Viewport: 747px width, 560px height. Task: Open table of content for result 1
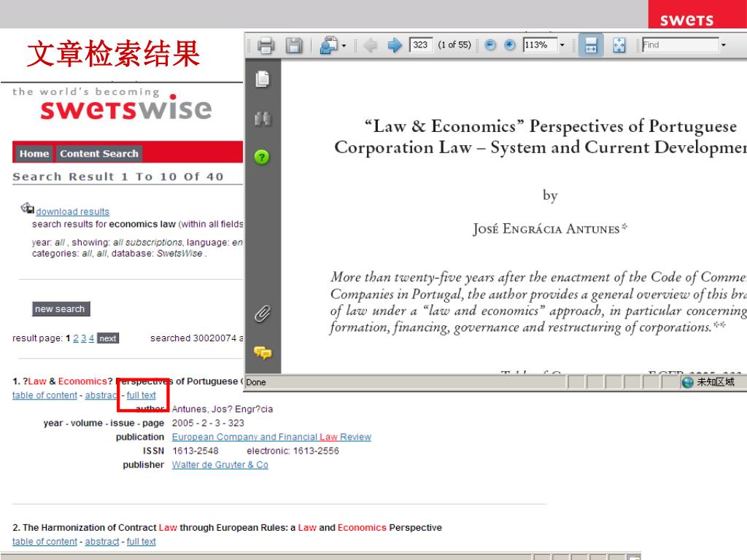tap(44, 395)
